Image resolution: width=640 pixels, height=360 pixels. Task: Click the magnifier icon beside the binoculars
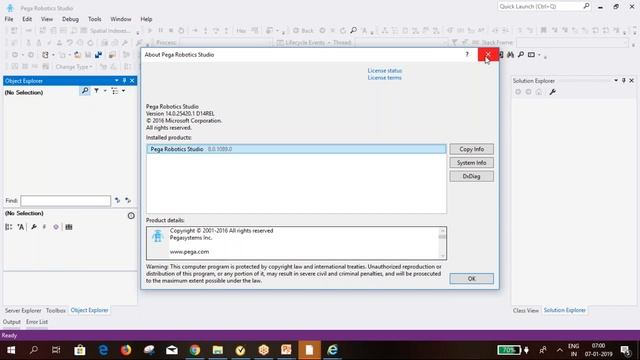(x=521, y=55)
